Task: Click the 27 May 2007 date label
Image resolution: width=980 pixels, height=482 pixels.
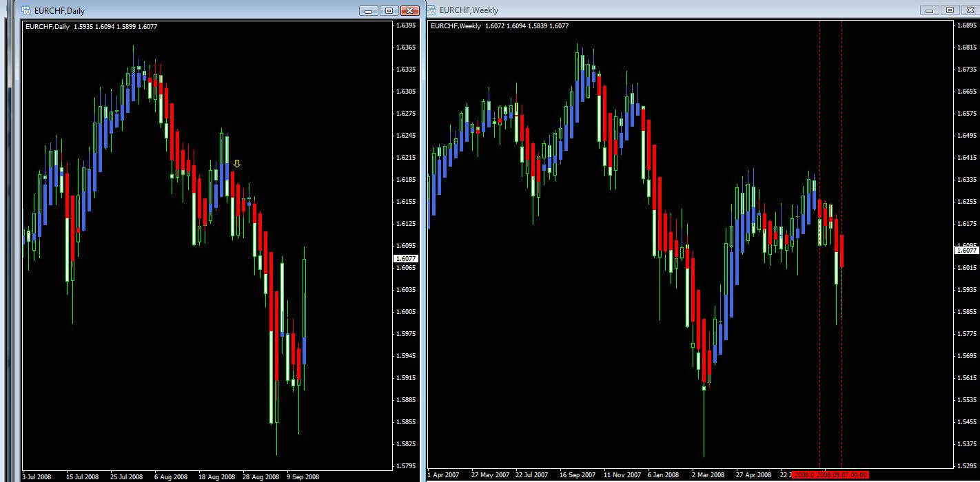Action: [489, 475]
